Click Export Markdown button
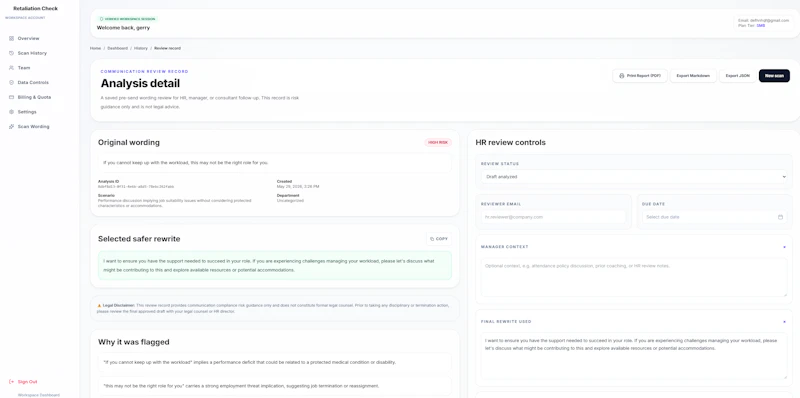The width and height of the screenshot is (800, 398). click(x=693, y=76)
